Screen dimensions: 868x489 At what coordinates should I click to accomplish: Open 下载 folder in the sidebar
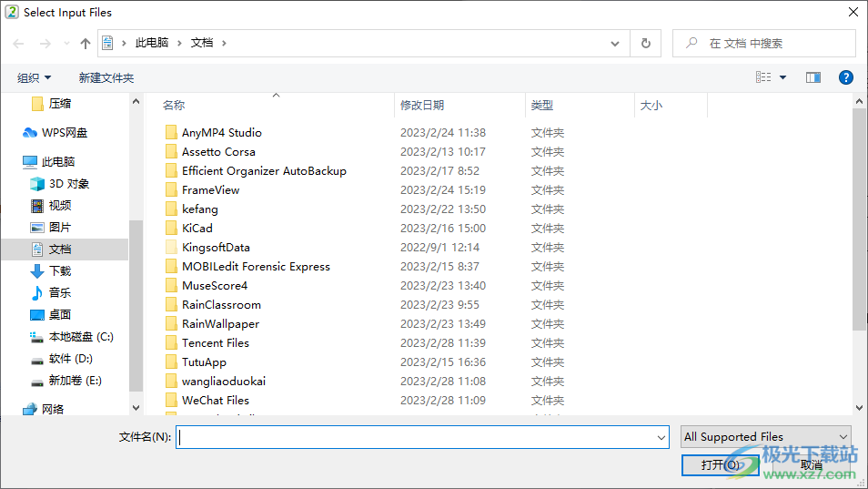tap(51, 270)
